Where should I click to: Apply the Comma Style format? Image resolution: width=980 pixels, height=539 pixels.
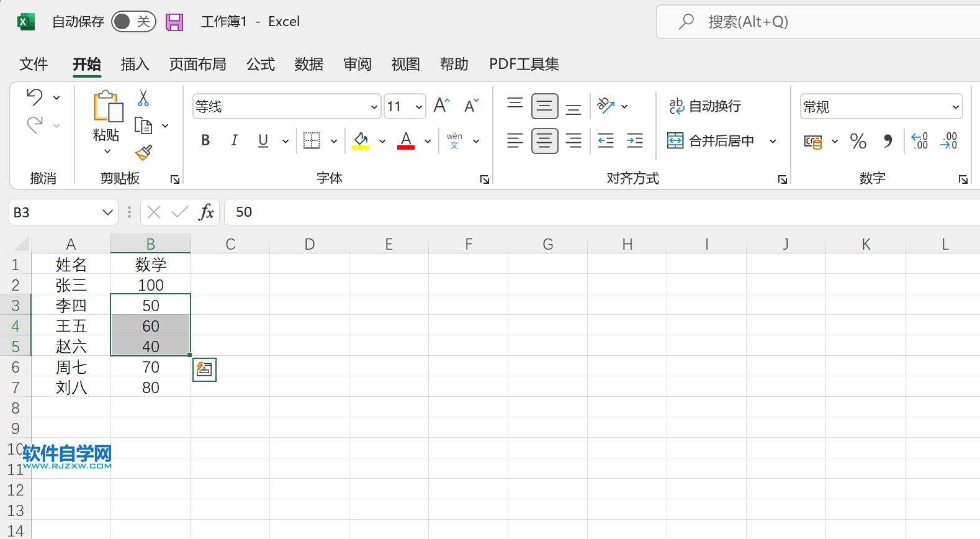[888, 142]
